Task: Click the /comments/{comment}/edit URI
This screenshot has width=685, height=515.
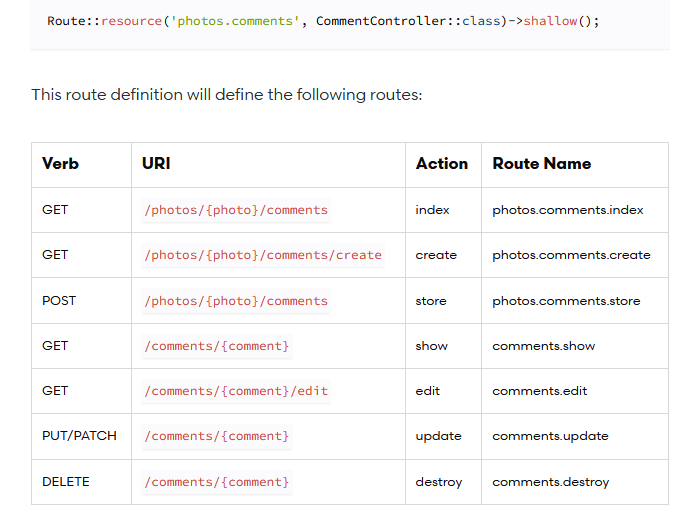Action: click(x=236, y=391)
